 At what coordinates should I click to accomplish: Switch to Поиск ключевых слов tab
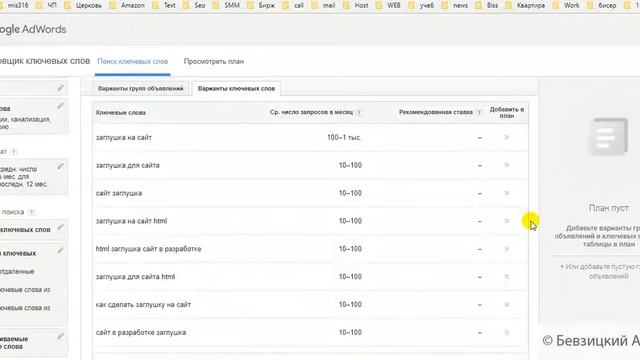pyautogui.click(x=133, y=62)
